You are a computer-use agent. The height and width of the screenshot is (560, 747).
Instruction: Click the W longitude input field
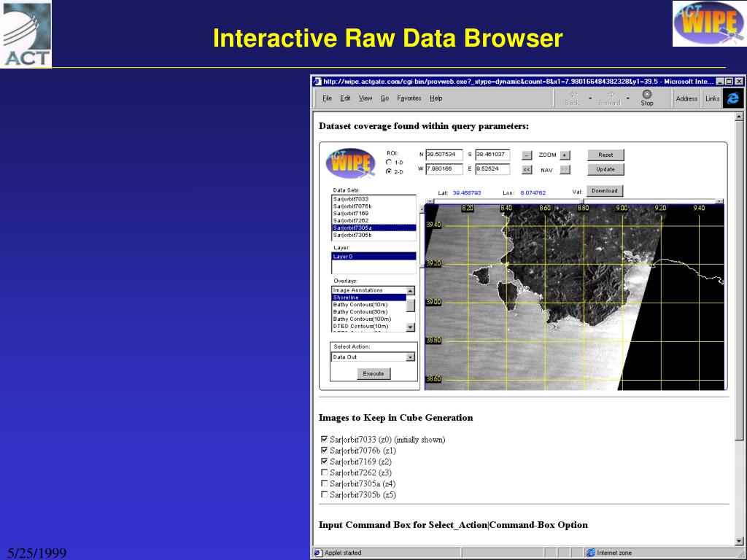pyautogui.click(x=444, y=169)
